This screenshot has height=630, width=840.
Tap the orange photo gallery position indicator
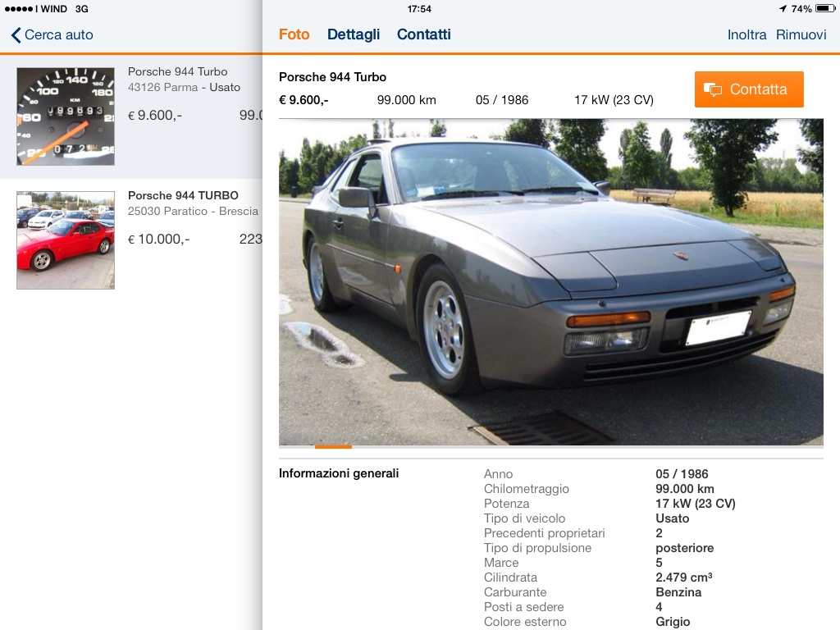tap(333, 447)
